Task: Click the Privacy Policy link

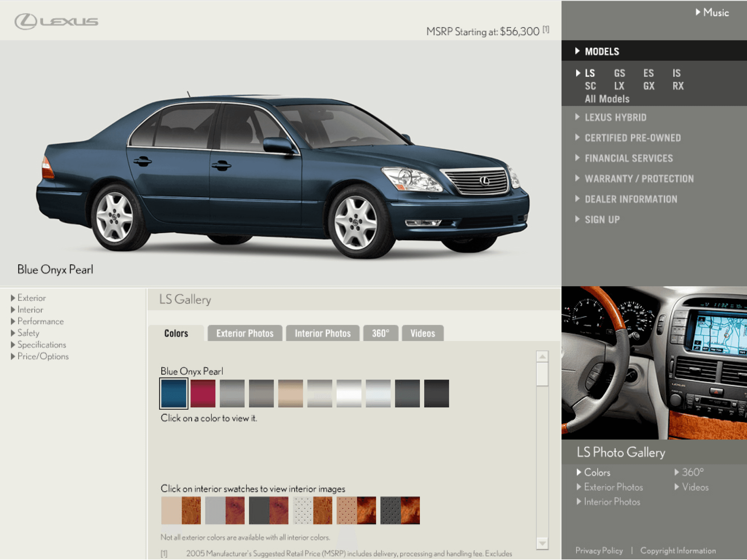Action: pos(599,551)
